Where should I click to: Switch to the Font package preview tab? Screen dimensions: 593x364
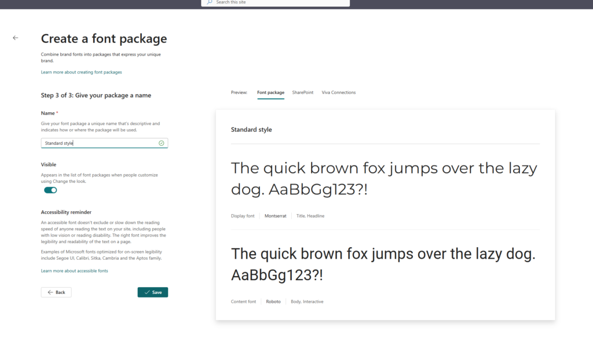[x=271, y=93]
